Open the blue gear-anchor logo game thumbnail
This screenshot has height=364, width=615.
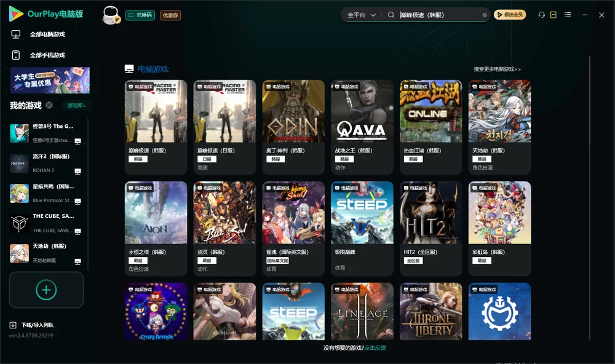[x=499, y=312]
